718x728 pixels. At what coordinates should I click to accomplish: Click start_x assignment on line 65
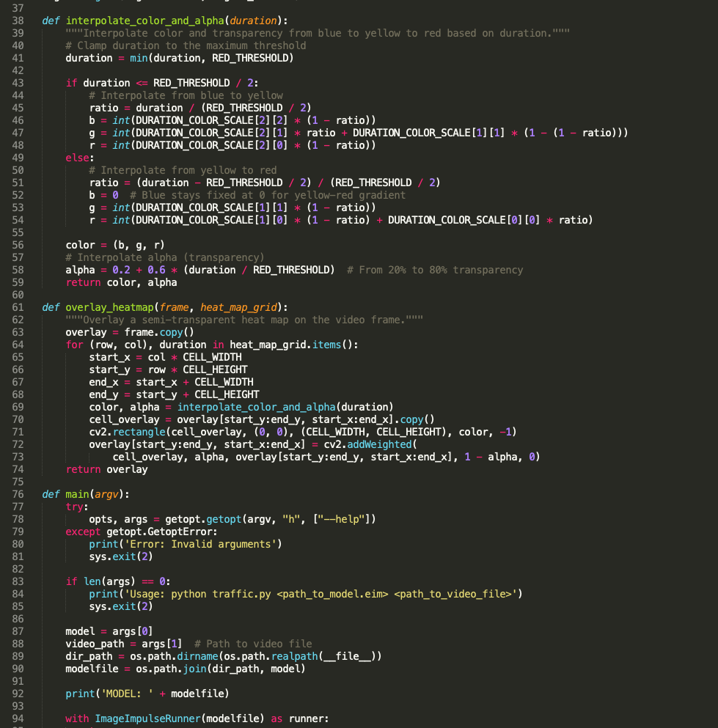click(165, 358)
